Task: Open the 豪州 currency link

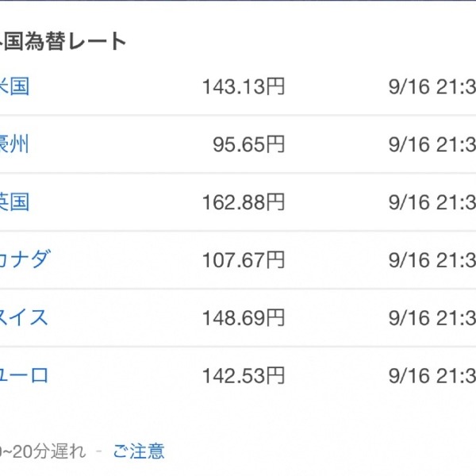Action: click(14, 144)
